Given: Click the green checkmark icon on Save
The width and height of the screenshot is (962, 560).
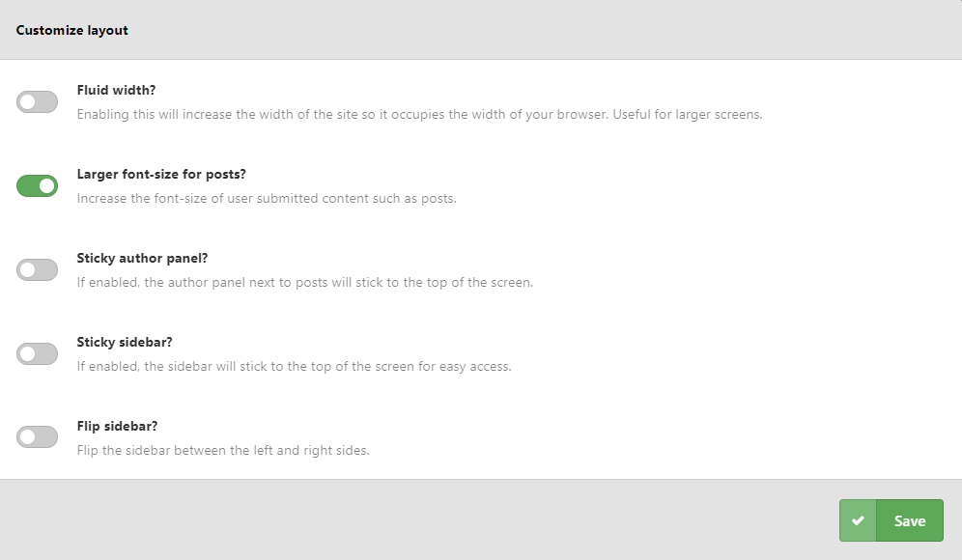Looking at the screenshot, I should pos(858,519).
